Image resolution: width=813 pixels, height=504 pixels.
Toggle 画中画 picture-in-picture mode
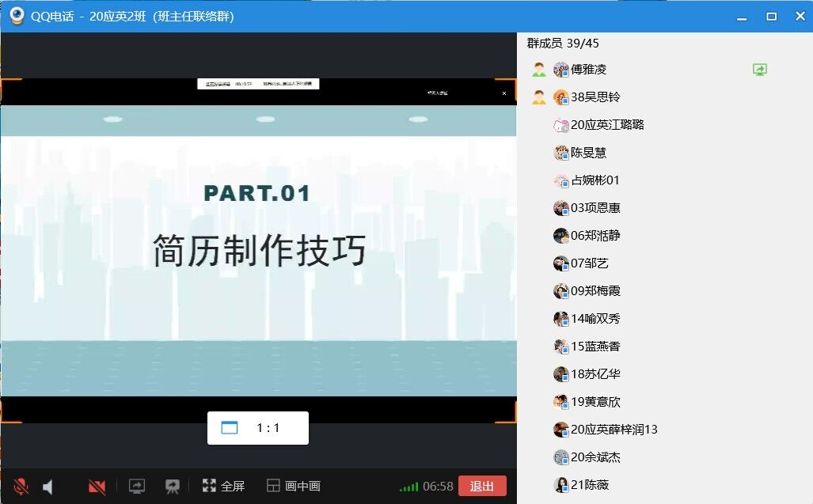(293, 486)
